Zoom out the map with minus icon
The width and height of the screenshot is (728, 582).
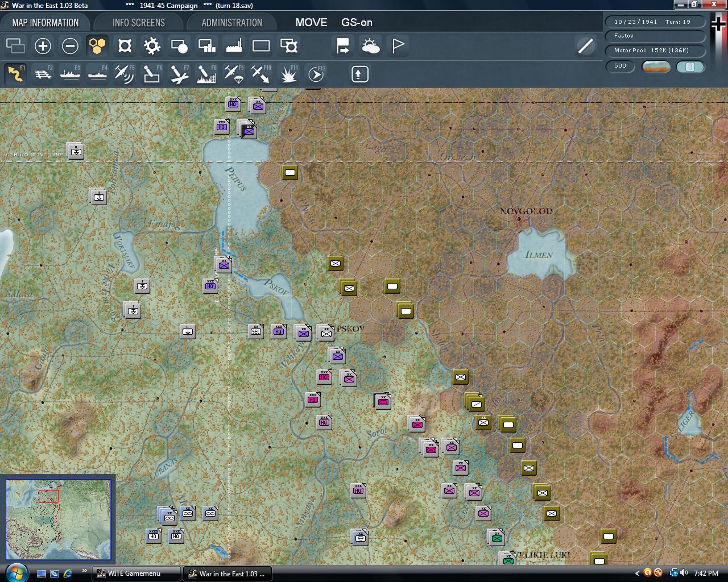click(x=70, y=46)
